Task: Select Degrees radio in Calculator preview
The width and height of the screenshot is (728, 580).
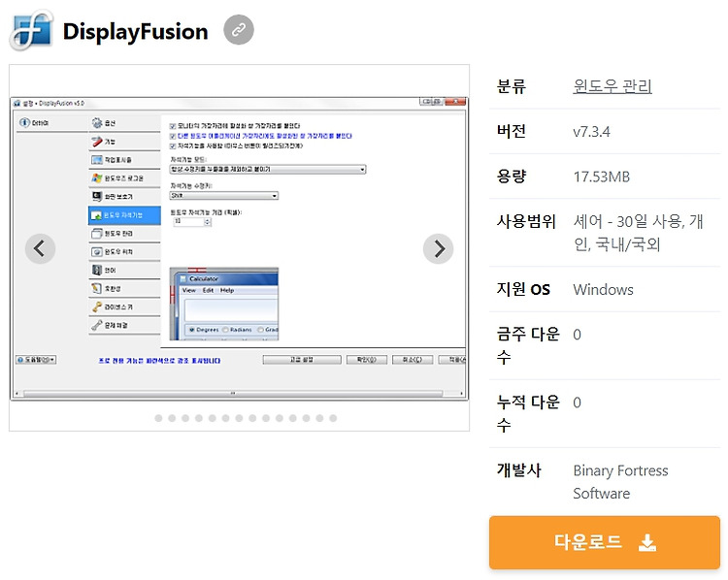Action: click(x=192, y=330)
